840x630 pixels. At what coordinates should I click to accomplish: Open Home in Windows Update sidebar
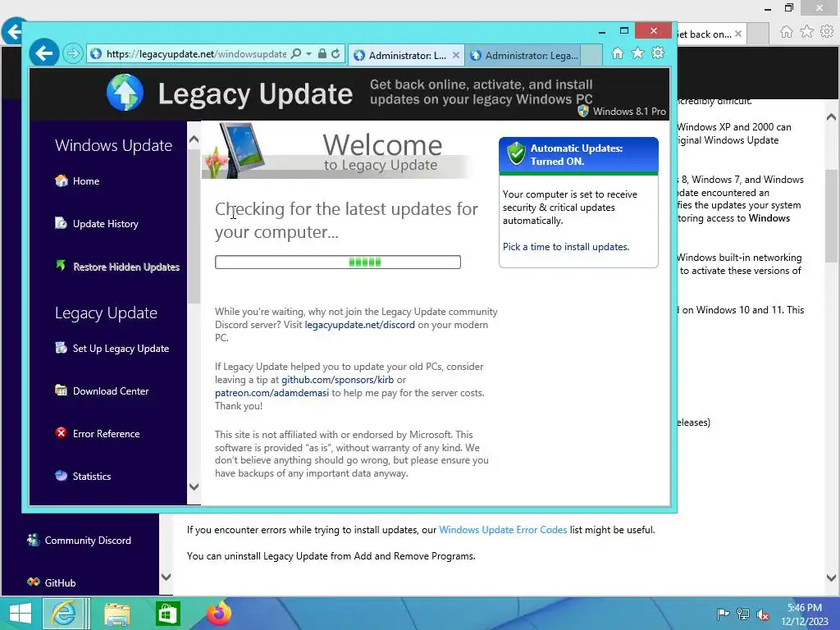coord(85,181)
